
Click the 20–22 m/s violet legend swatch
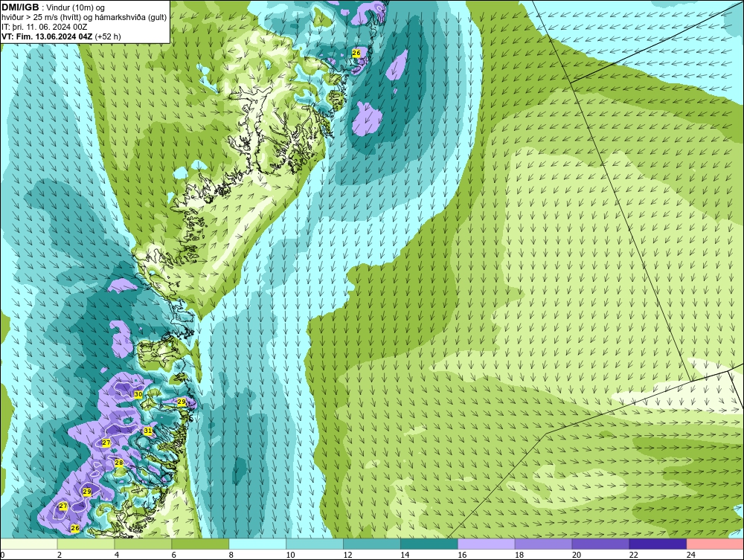[600, 544]
